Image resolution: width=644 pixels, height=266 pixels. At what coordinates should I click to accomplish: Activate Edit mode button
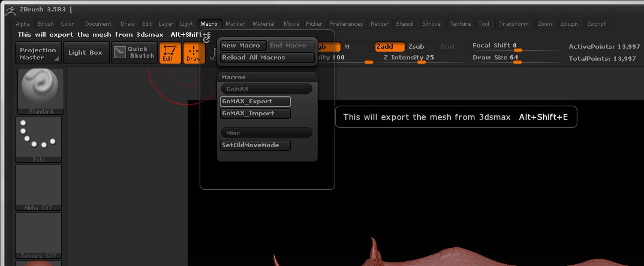170,53
